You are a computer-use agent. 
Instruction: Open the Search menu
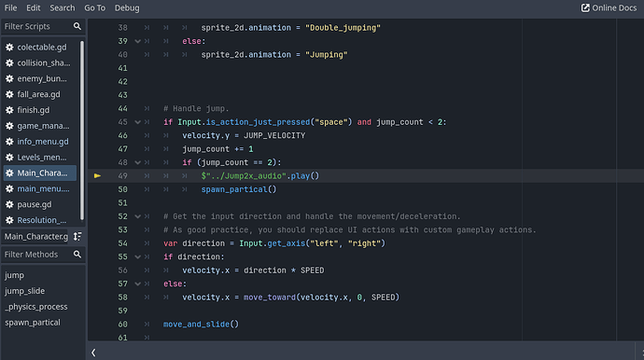(x=63, y=7)
